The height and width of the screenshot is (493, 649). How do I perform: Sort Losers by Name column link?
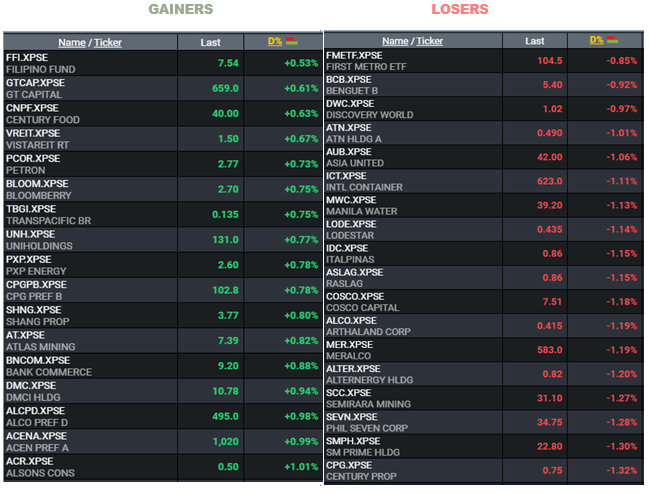(395, 41)
